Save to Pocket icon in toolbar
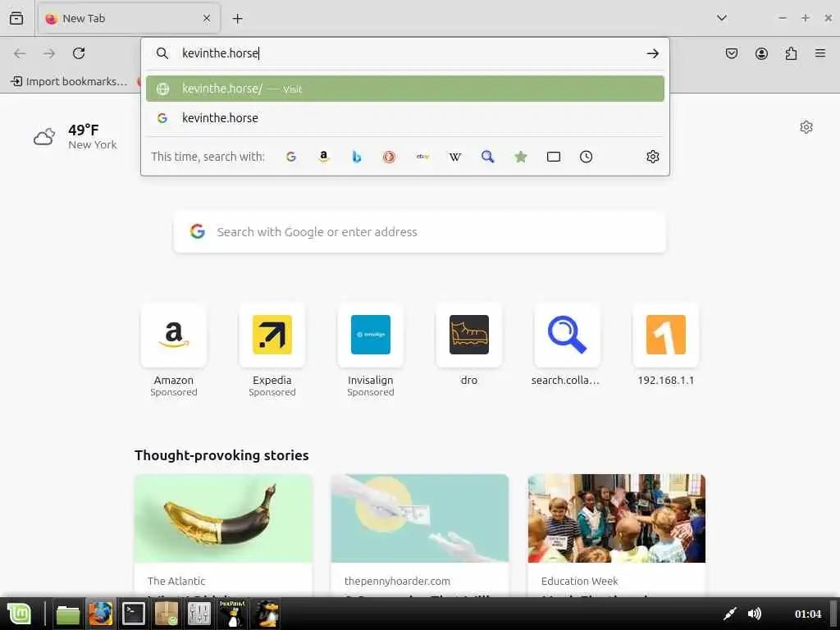Viewport: 840px width, 630px height. (731, 53)
